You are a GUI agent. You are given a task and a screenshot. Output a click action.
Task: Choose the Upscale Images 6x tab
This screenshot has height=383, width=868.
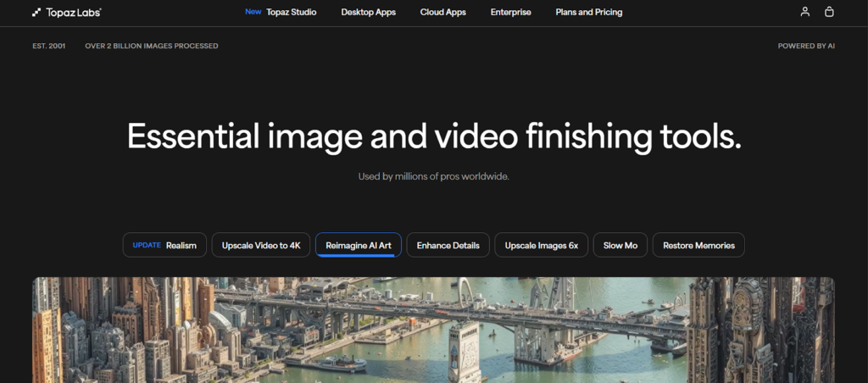(x=541, y=246)
